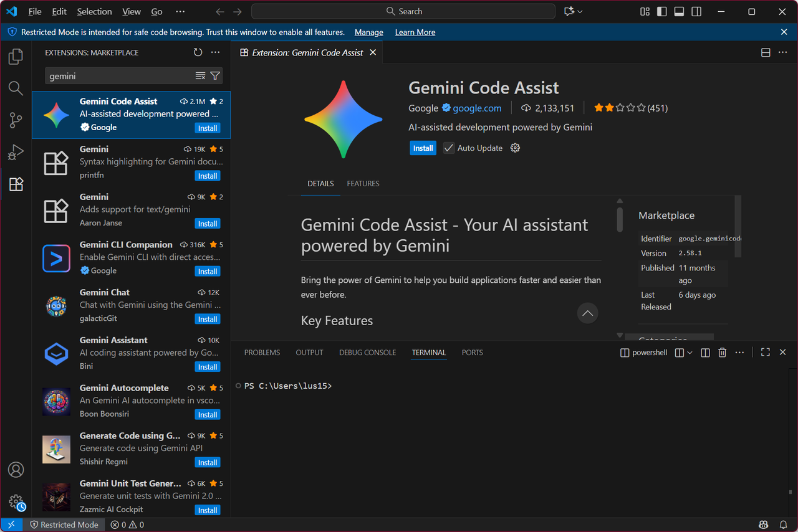The width and height of the screenshot is (798, 532).
Task: Click the title bar Search command center
Action: click(x=403, y=11)
